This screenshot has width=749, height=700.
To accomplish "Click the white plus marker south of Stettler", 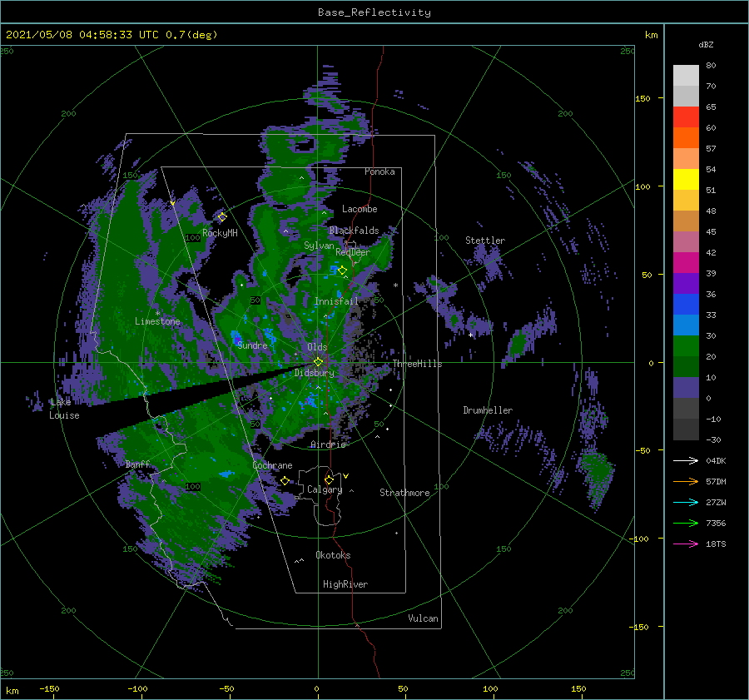I will pyautogui.click(x=470, y=335).
